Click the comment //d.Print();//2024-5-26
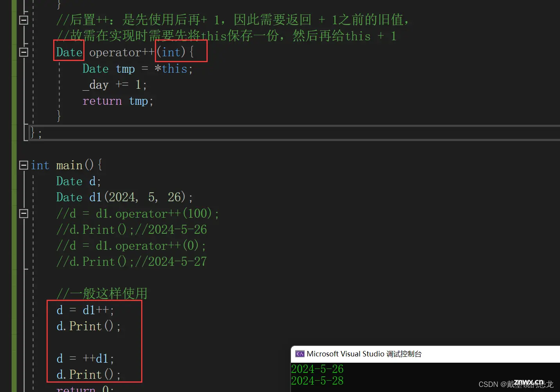Screen dimensions: 560x392 point(131,229)
